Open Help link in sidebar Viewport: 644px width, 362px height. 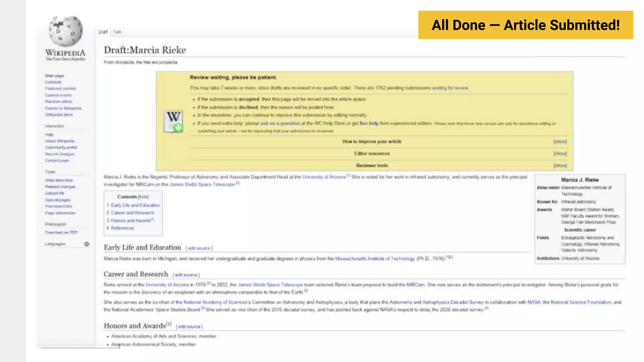49,134
